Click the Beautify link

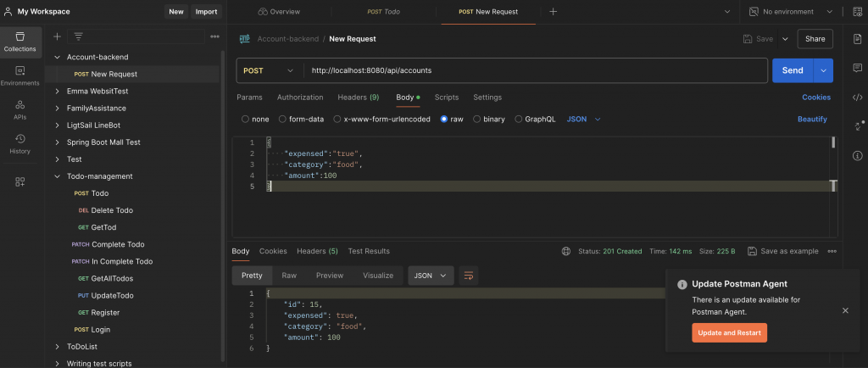812,120
